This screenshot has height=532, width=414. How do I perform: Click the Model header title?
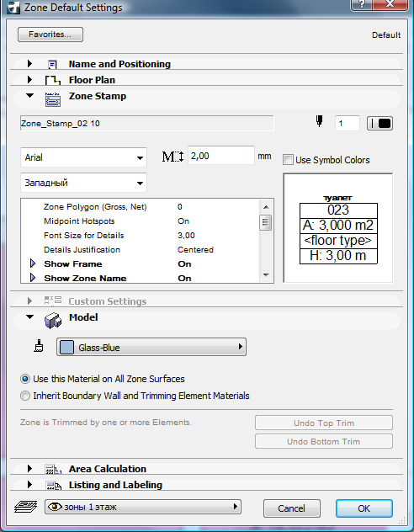[x=83, y=317]
